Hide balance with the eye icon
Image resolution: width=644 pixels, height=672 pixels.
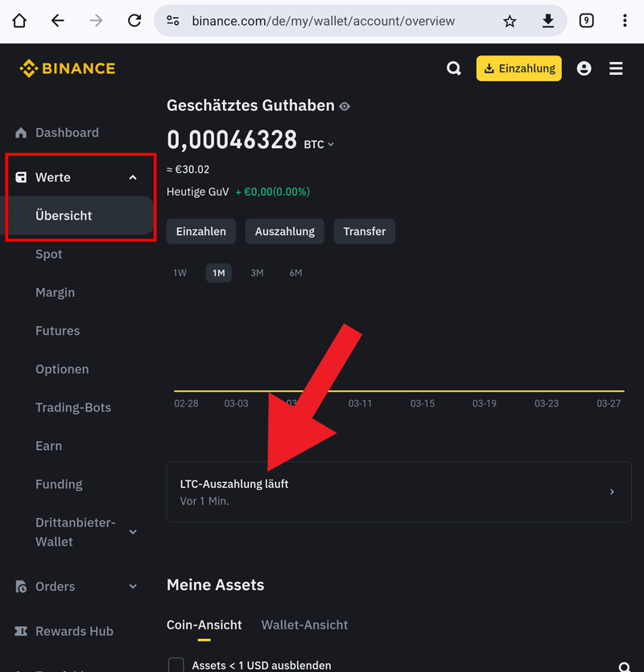(345, 106)
